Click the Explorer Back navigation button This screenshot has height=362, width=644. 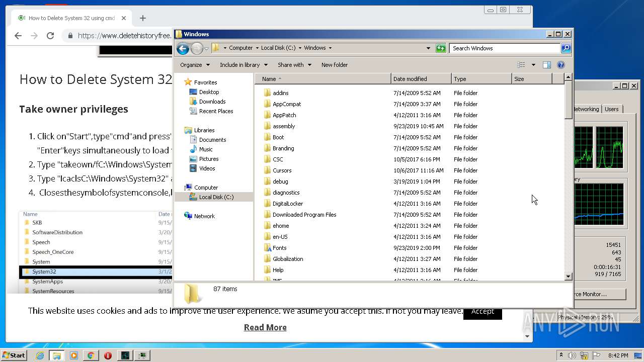click(183, 48)
